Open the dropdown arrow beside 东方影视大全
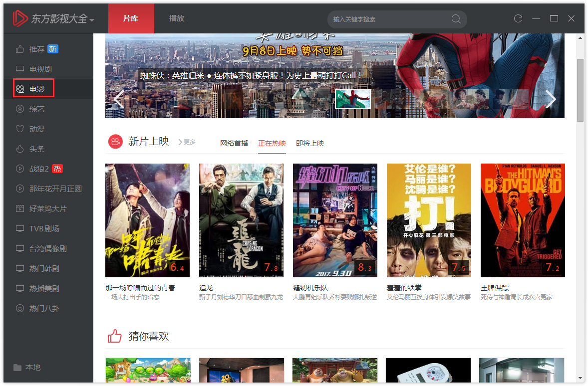588x386 pixels. click(x=92, y=20)
